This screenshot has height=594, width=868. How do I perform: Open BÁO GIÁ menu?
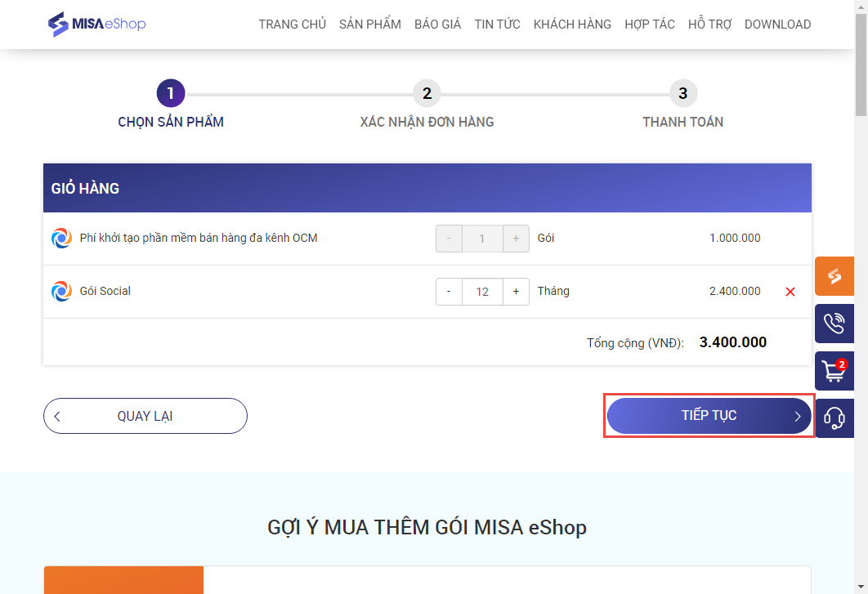point(437,25)
